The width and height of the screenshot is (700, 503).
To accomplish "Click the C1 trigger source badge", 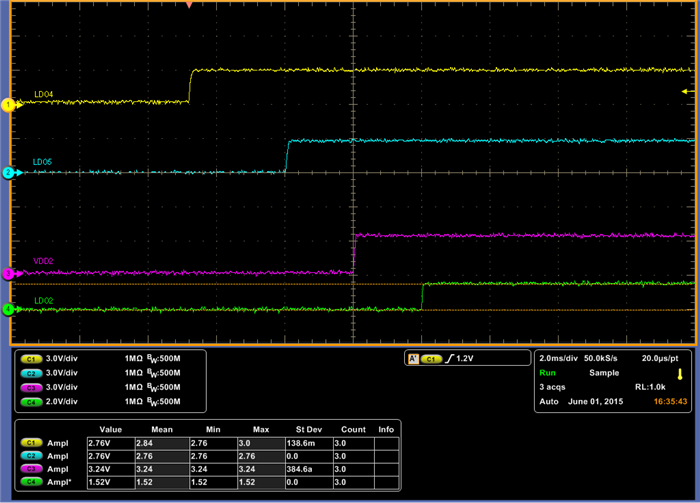I will pos(432,358).
